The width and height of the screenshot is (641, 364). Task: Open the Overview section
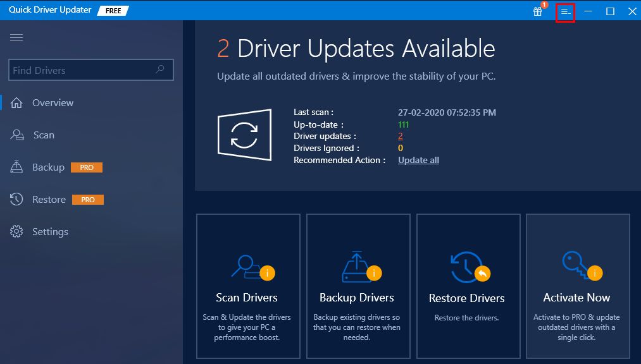pos(53,103)
